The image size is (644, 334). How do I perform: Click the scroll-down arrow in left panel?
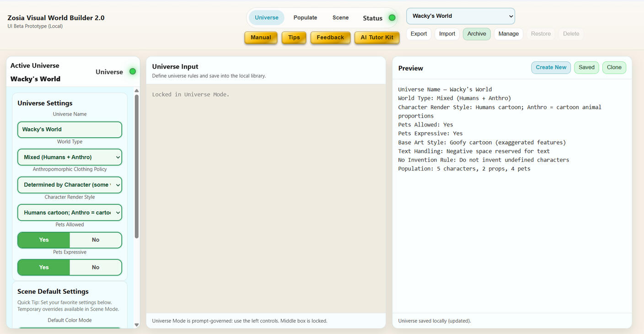tap(136, 325)
